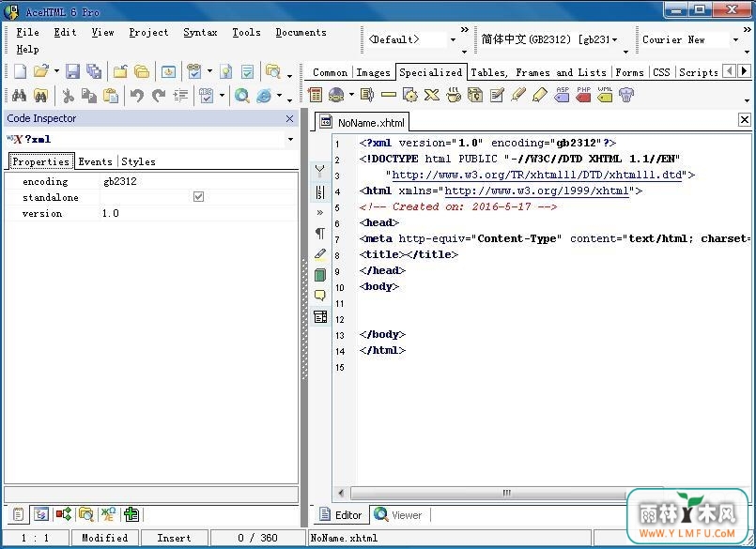Viewport: 756px width, 549px height.
Task: Click the horizontal rule icon on Specialized toolbar
Action: point(389,95)
